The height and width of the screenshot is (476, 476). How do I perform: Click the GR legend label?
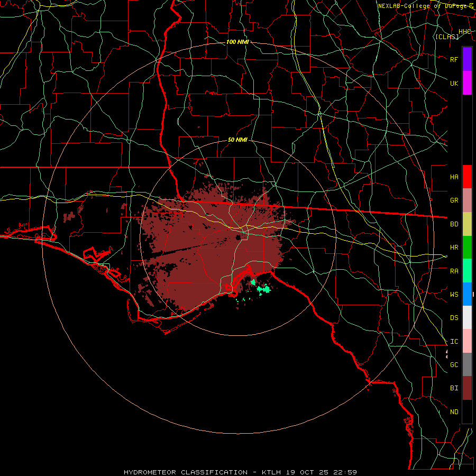tap(454, 200)
